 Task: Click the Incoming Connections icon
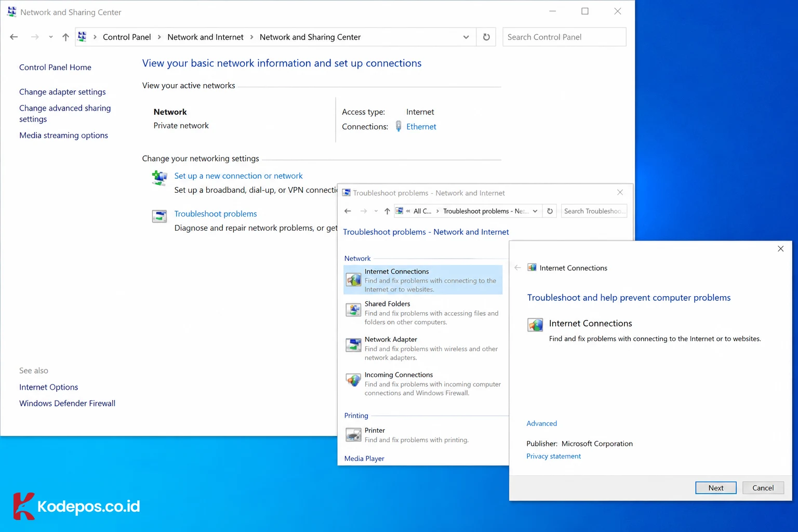pos(354,380)
